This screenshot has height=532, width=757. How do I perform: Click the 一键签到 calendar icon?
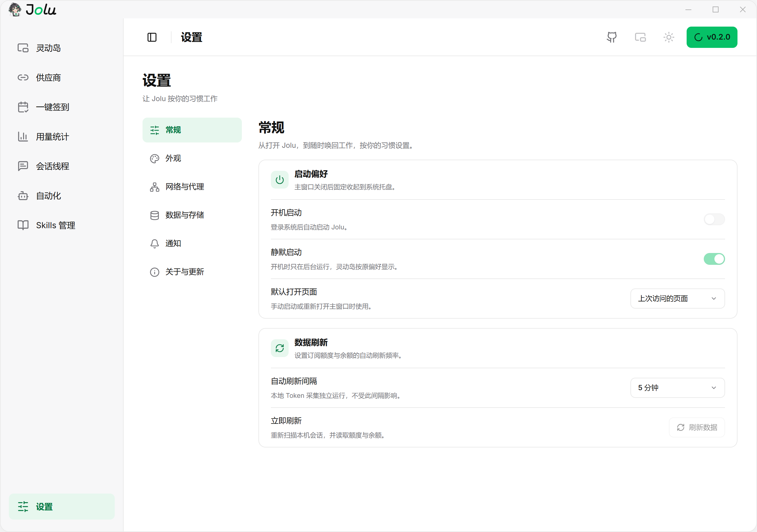click(23, 107)
